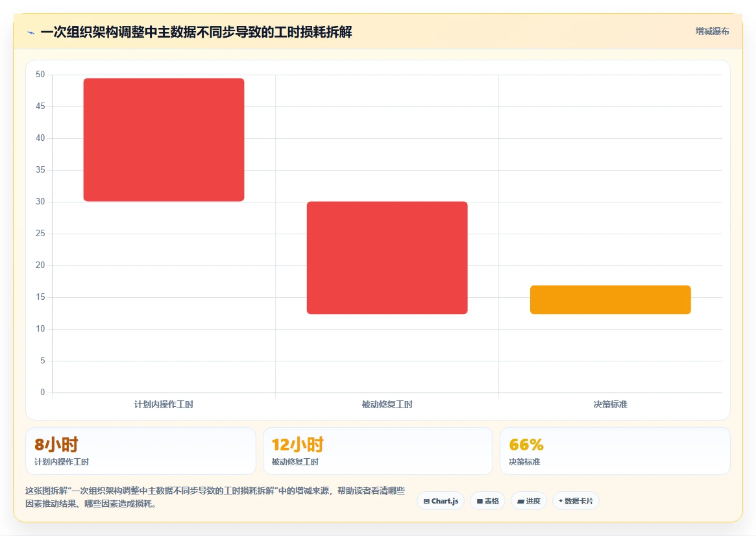
Task: Click the 数据卡片 tag chip
Action: pyautogui.click(x=576, y=501)
